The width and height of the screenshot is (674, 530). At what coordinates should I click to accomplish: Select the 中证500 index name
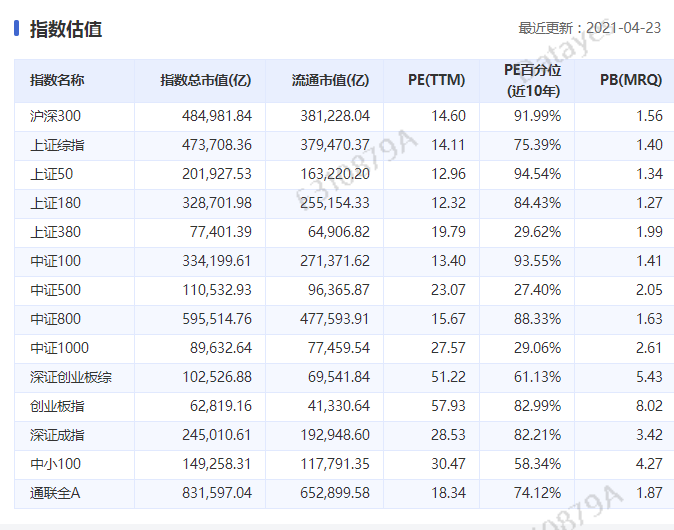click(x=54, y=290)
